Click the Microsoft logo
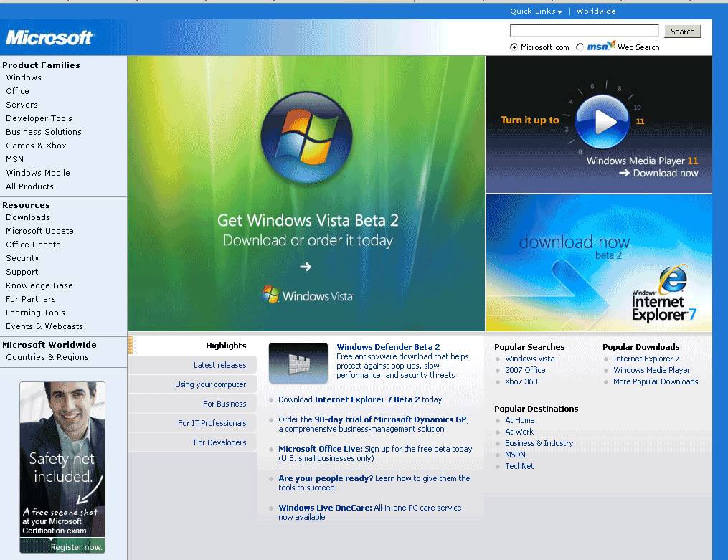The height and width of the screenshot is (560, 728). (x=49, y=37)
